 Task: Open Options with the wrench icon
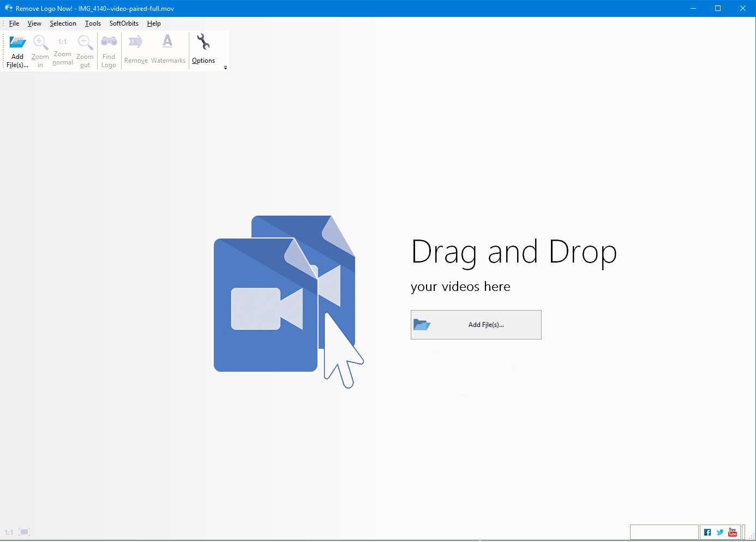tap(203, 42)
